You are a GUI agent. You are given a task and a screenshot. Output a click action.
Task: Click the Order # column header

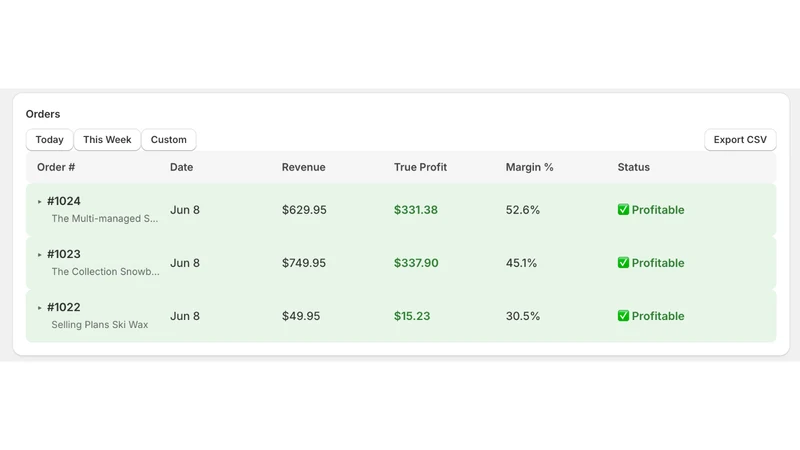coord(56,167)
